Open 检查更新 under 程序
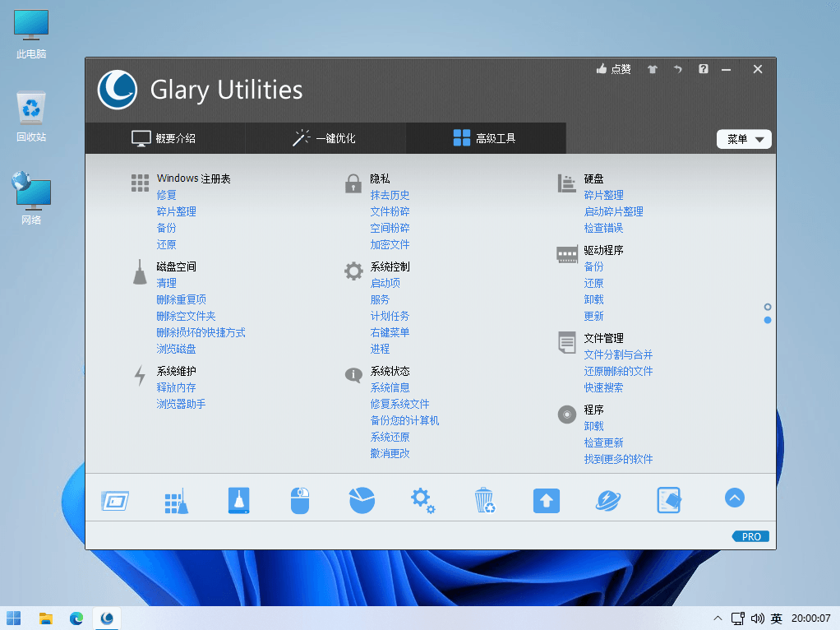The image size is (840, 630). point(603,442)
